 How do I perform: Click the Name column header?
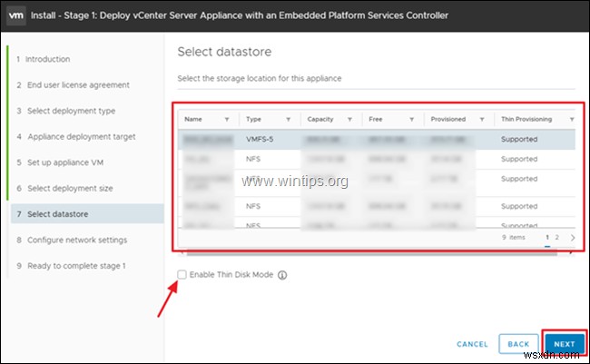(x=193, y=119)
